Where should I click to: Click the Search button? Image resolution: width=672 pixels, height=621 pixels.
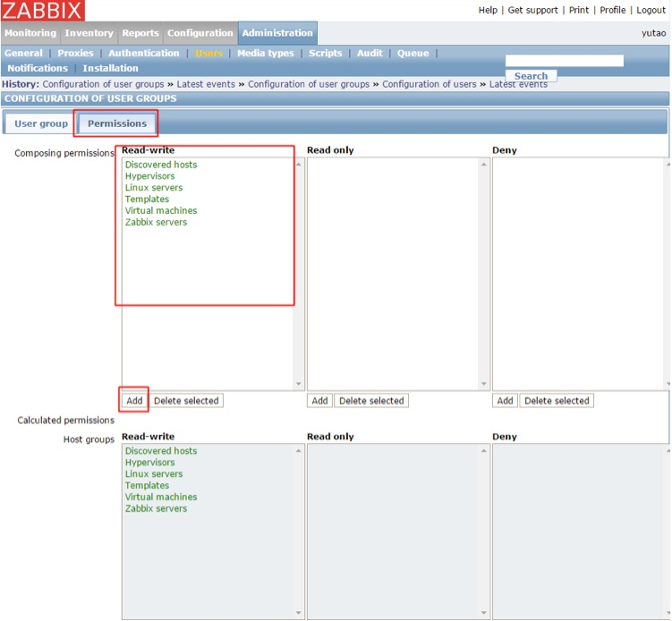pyautogui.click(x=531, y=76)
